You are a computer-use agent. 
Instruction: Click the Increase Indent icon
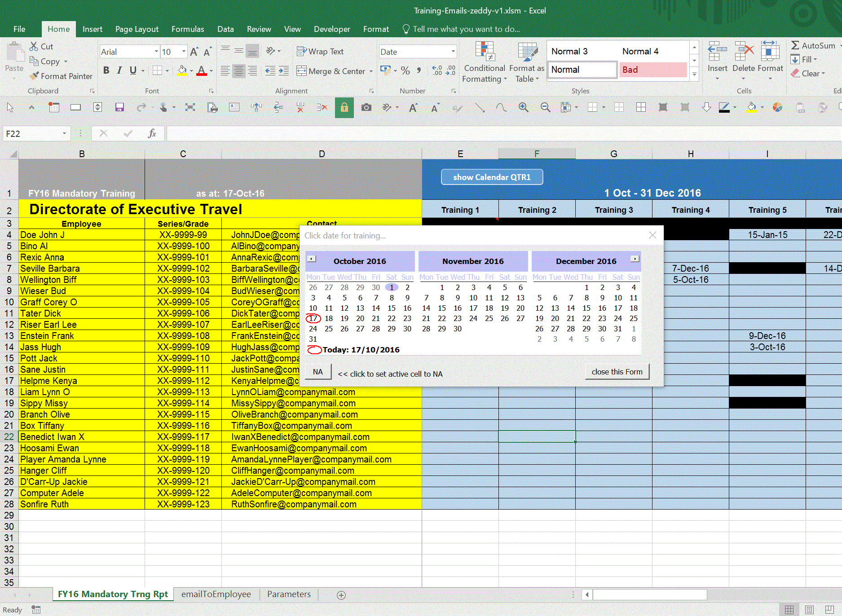283,70
